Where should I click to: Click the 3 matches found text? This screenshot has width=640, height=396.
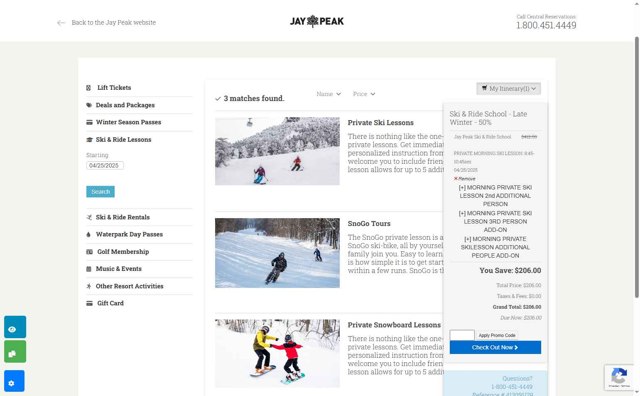click(x=254, y=98)
